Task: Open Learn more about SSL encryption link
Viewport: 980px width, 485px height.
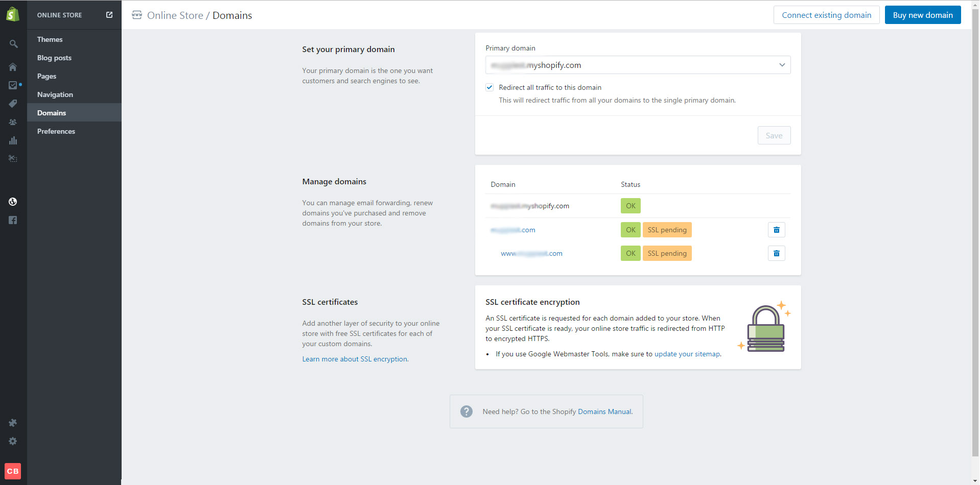Action: (x=355, y=359)
